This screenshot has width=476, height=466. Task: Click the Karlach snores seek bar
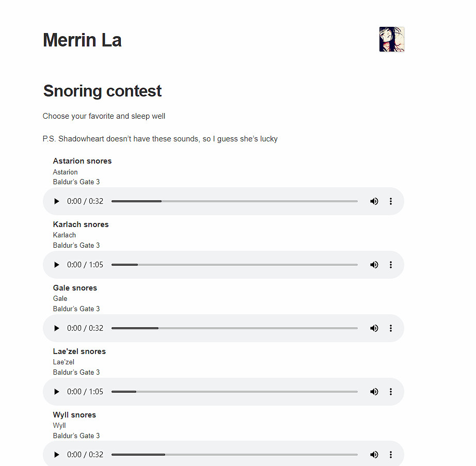click(234, 265)
